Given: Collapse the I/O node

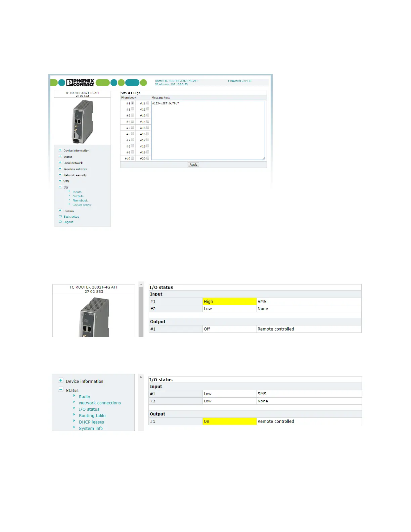Looking at the screenshot, I should [x=60, y=187].
